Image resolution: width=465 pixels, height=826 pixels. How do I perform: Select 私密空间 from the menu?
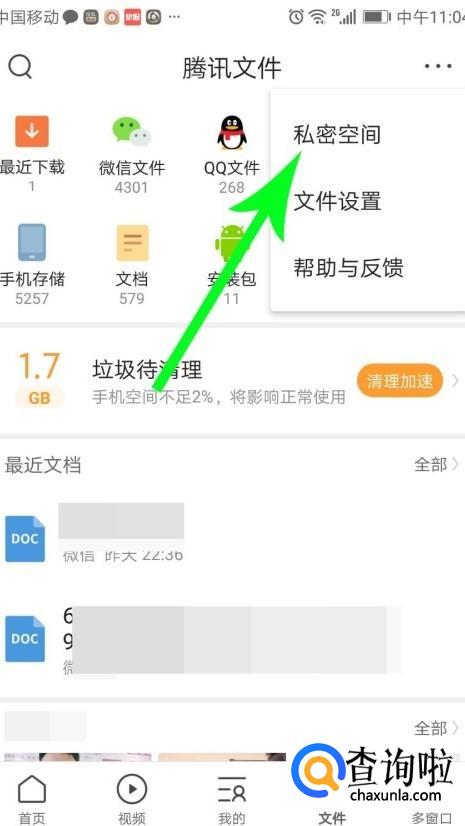(337, 135)
